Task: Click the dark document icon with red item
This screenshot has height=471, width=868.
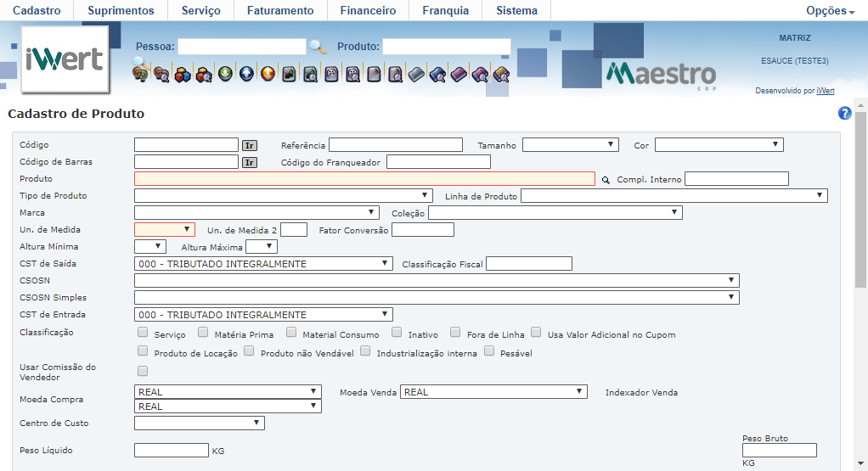Action: click(x=289, y=74)
